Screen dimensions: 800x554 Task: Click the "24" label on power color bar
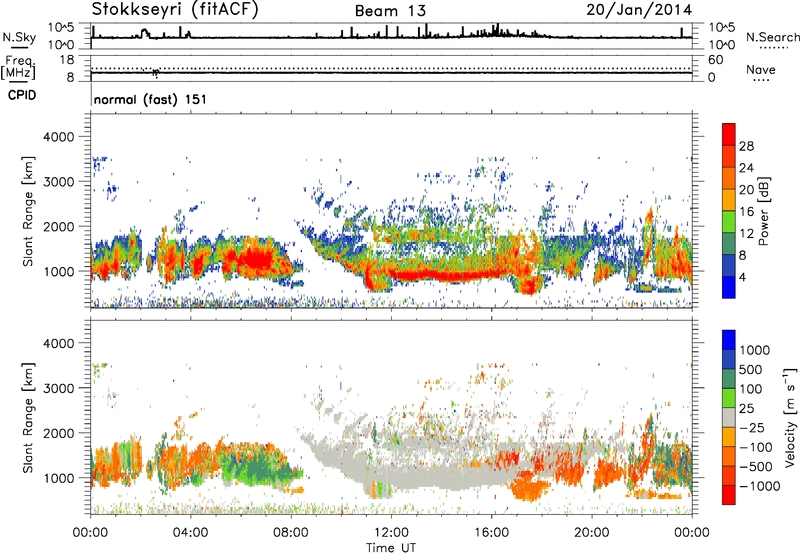tap(746, 168)
